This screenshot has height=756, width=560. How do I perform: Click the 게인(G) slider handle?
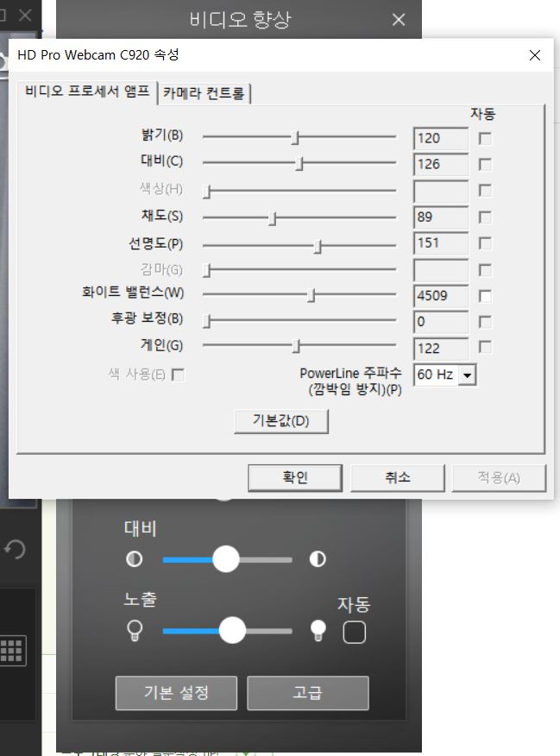[296, 345]
